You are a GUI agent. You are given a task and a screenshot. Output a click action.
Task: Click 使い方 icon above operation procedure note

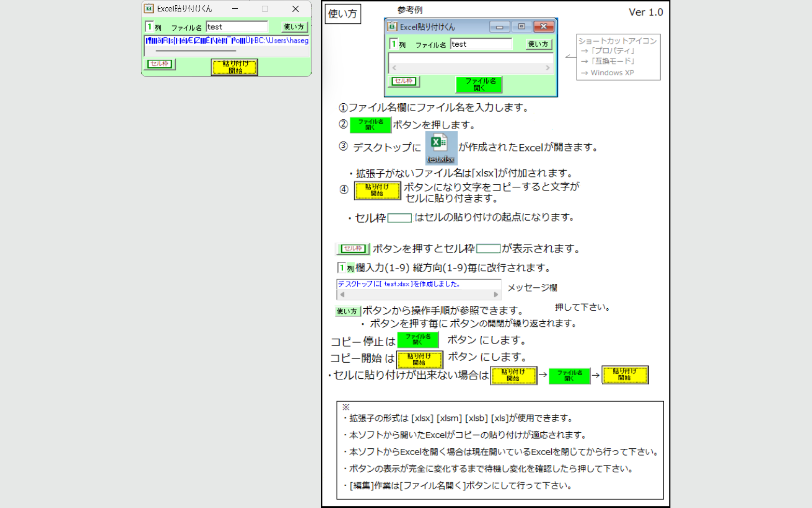click(x=347, y=311)
